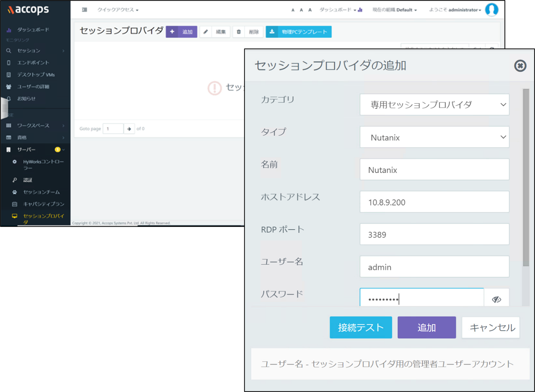535x392 pixels.
Task: Click the dialog's purple 追加 button
Action: point(426,327)
